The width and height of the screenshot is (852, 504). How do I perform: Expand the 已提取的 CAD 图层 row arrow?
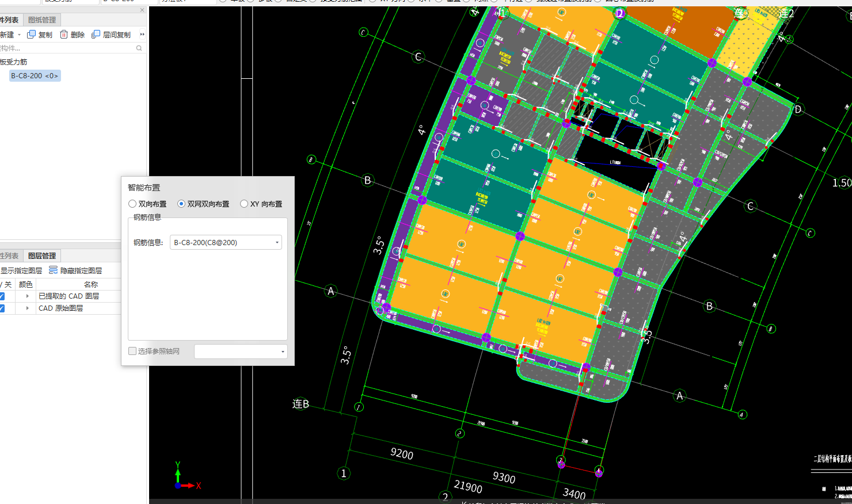[x=27, y=296]
